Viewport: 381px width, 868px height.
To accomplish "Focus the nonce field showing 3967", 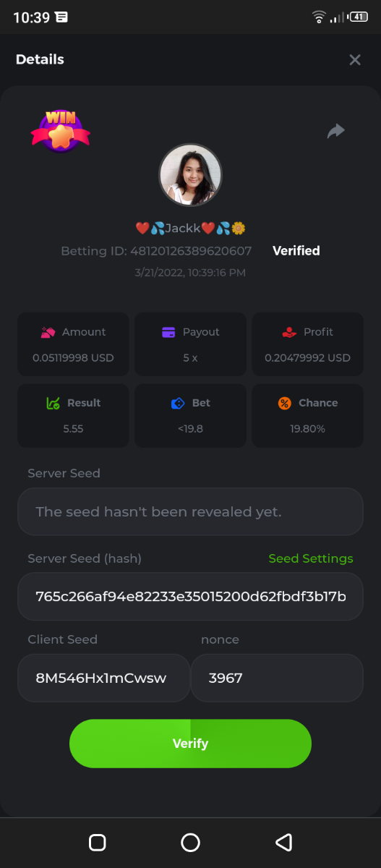I will (x=277, y=678).
